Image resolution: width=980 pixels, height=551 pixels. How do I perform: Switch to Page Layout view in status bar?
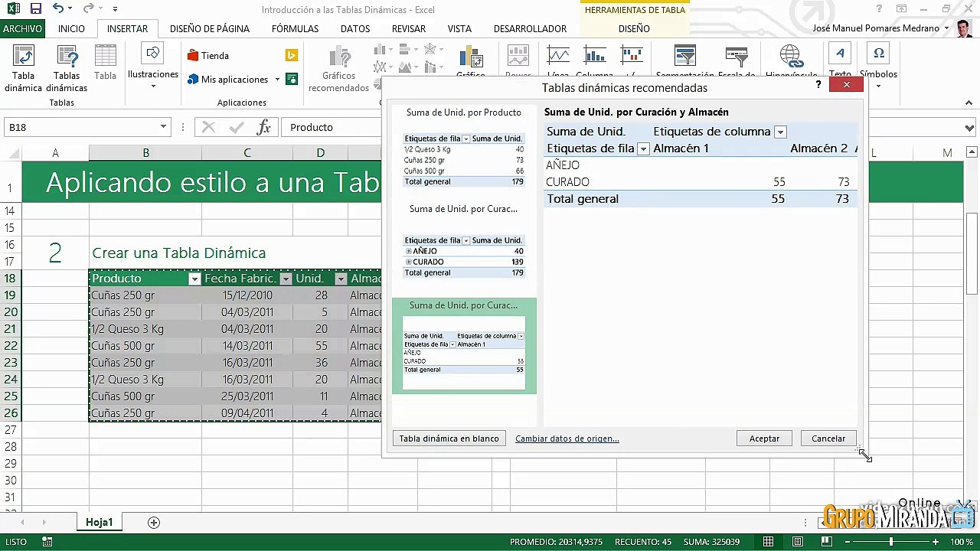click(x=797, y=542)
